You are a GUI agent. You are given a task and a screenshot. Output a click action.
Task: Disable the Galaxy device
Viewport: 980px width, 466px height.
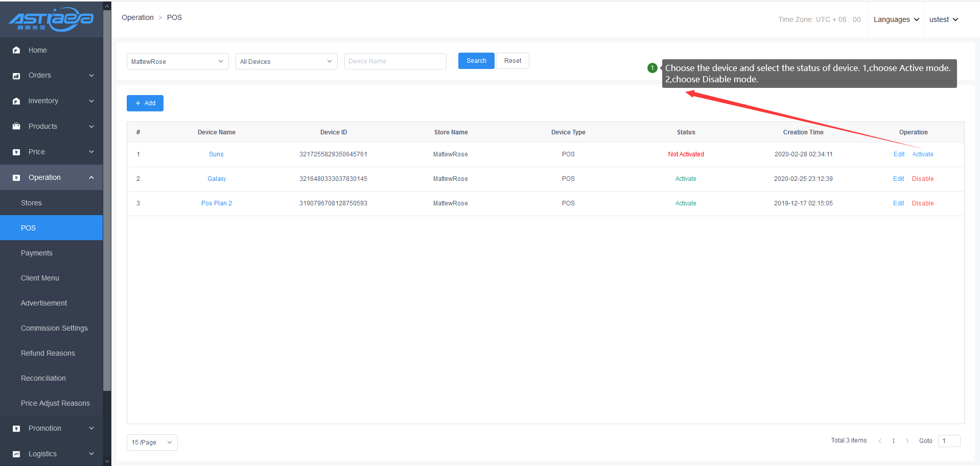[x=923, y=179]
